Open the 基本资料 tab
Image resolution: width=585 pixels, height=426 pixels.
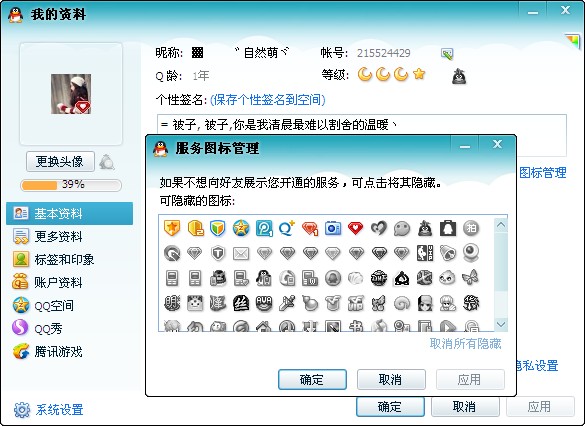tap(69, 213)
